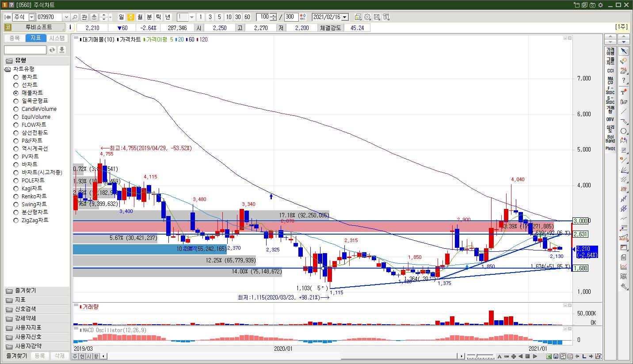Switch to the 종목 tab

click(x=14, y=38)
